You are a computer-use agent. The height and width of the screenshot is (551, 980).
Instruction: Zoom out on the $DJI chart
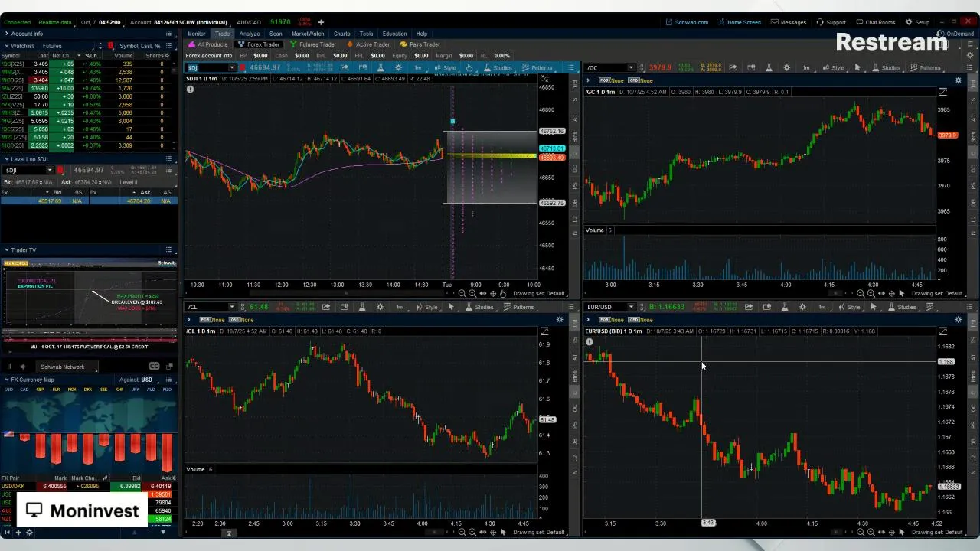click(462, 293)
